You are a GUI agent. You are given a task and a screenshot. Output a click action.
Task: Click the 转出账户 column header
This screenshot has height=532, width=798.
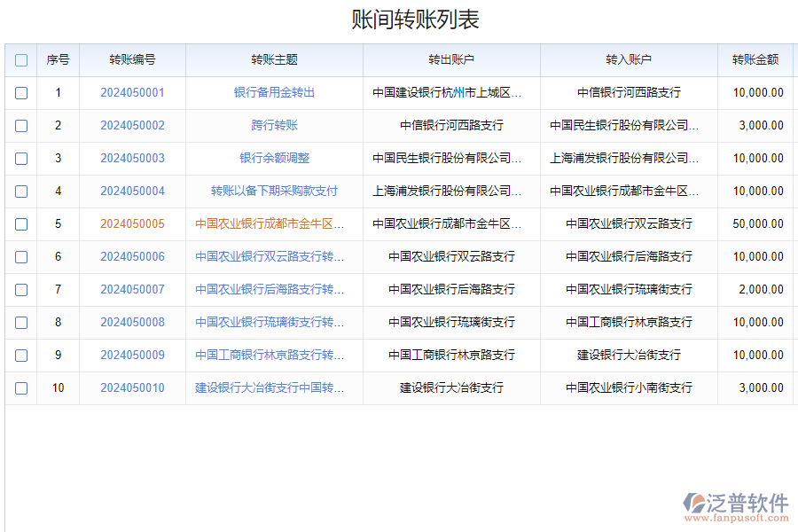(451, 60)
